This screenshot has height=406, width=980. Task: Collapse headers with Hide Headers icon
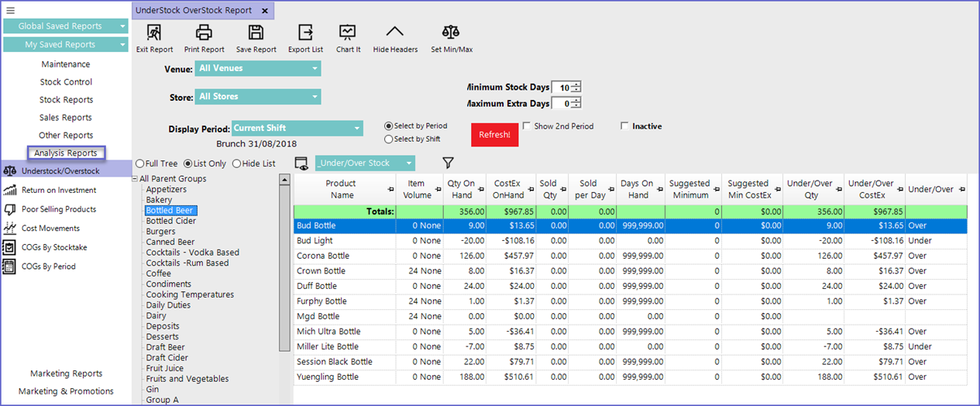pos(395,33)
